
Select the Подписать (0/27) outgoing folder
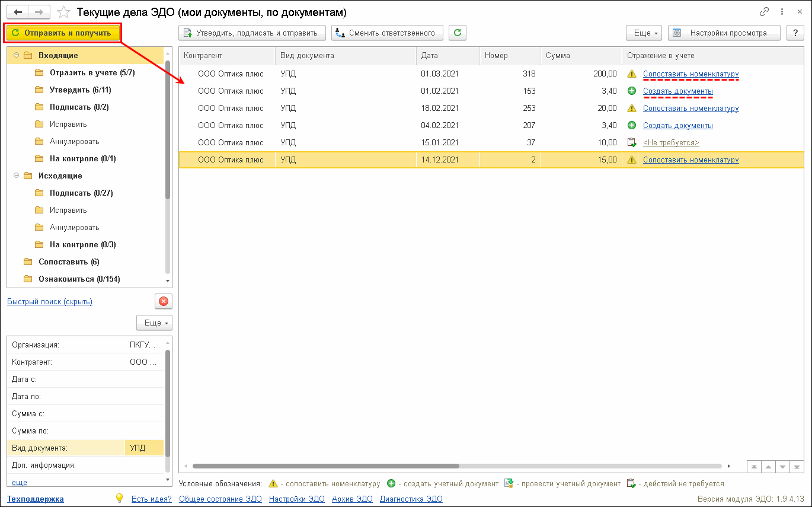pos(81,193)
